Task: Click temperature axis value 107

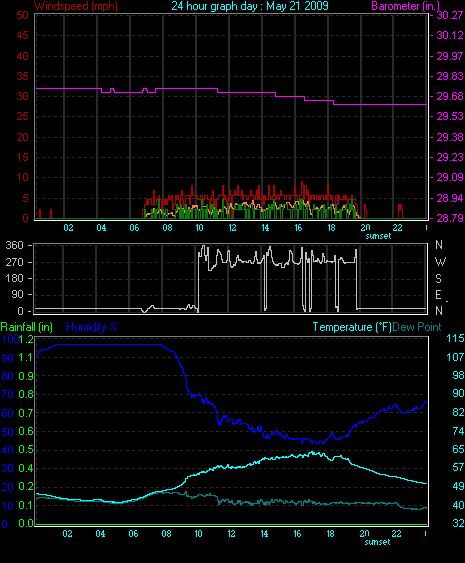Action: coord(455,357)
